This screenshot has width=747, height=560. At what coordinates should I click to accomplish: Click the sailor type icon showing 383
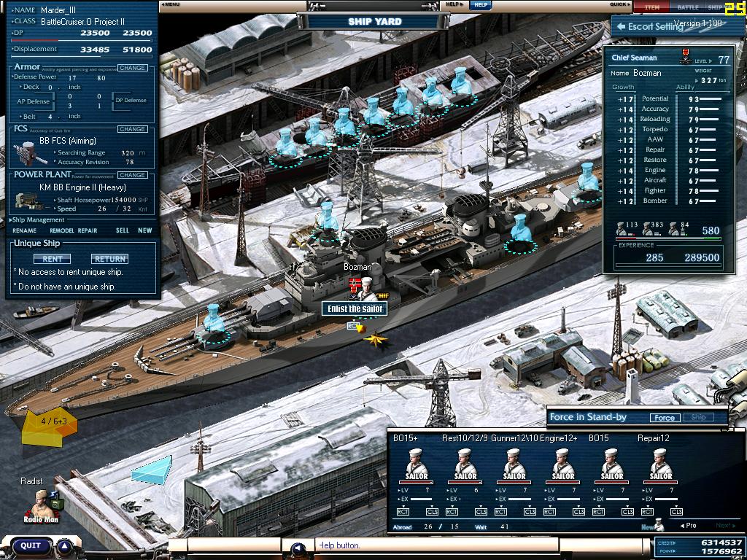pos(648,229)
